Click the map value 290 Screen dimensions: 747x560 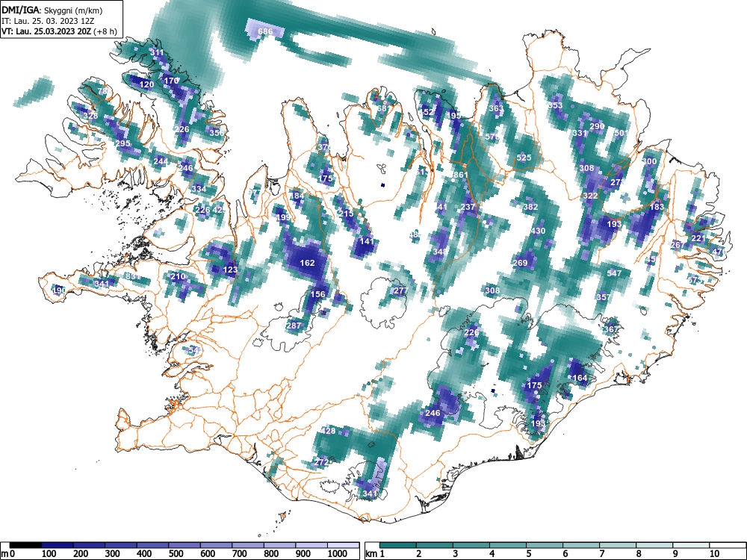click(x=597, y=125)
